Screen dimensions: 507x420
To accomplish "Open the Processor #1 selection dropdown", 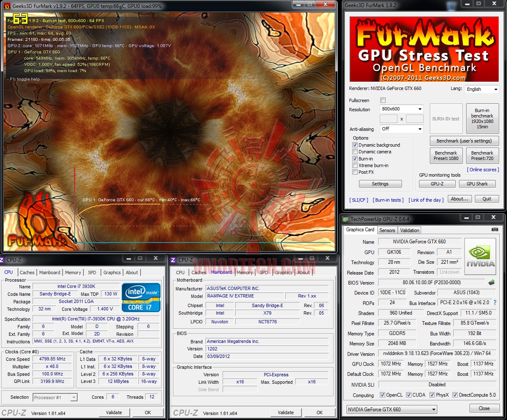I will click(55, 397).
